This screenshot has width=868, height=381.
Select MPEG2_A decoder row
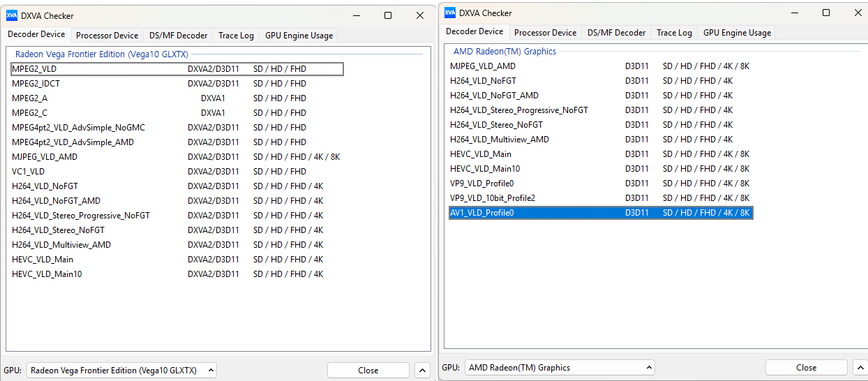point(177,98)
